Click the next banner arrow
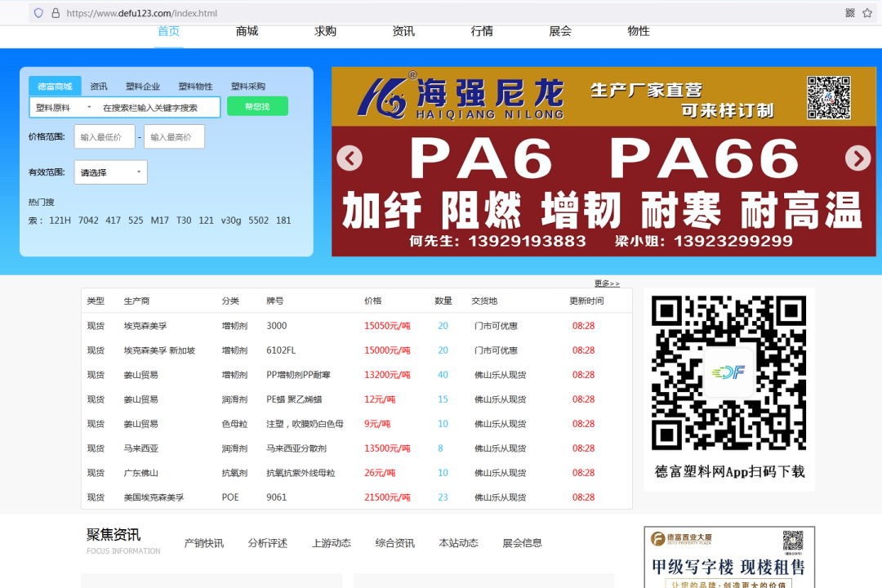 [857, 158]
